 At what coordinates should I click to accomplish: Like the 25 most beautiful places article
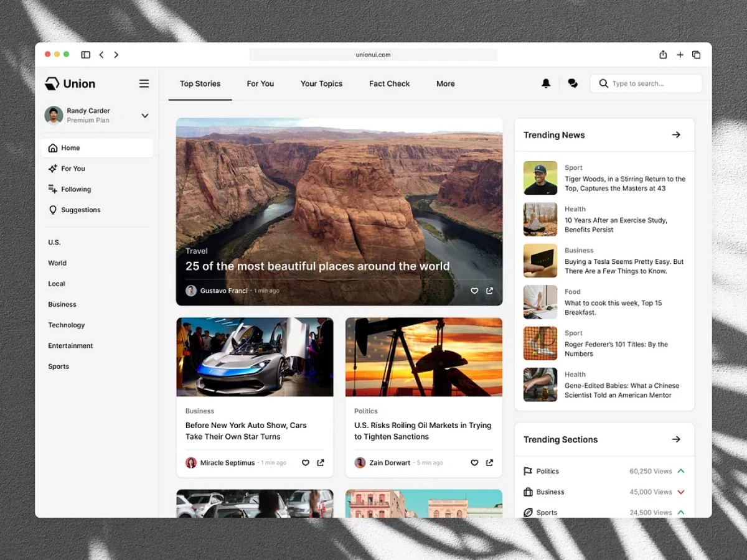point(474,291)
